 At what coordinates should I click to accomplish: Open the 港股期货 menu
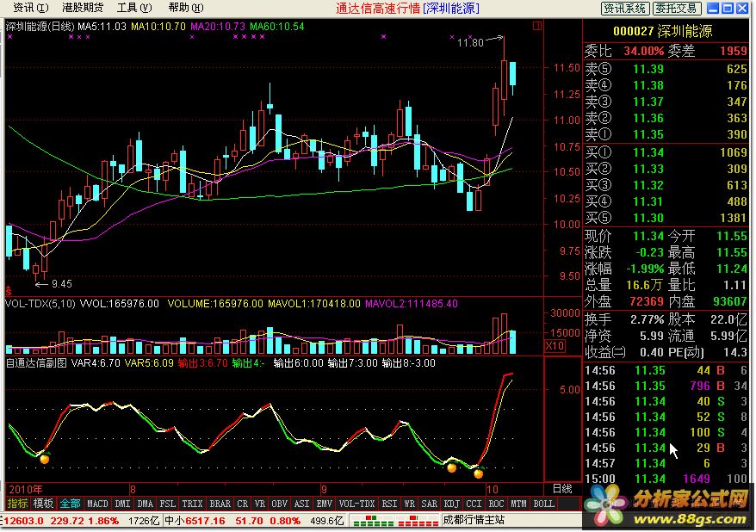[x=83, y=8]
